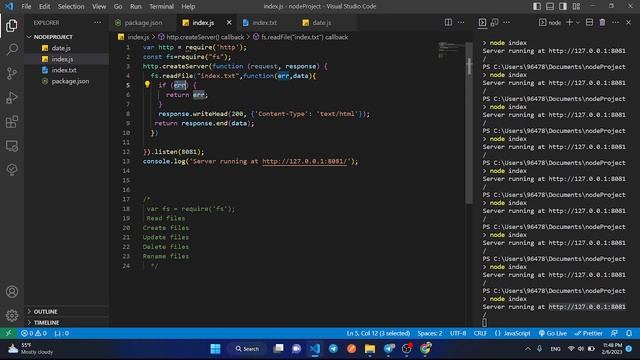Open the Explorer view in activity bar

click(x=12, y=26)
